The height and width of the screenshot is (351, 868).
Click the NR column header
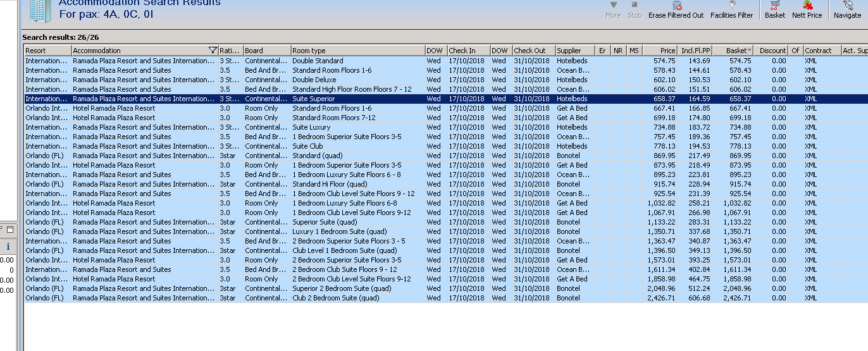[619, 51]
